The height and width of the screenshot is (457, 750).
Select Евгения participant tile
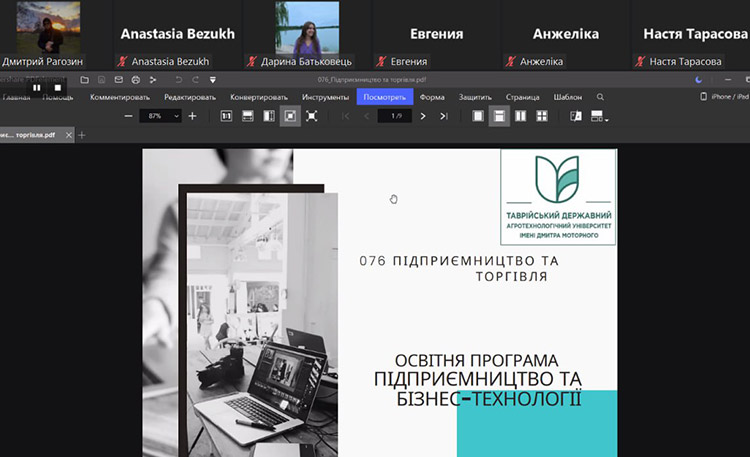pyautogui.click(x=436, y=34)
